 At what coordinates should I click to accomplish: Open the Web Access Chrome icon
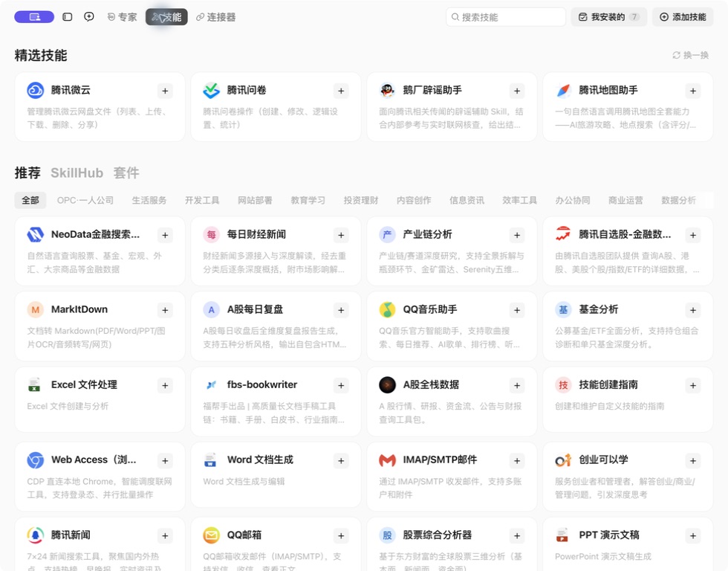coord(36,460)
